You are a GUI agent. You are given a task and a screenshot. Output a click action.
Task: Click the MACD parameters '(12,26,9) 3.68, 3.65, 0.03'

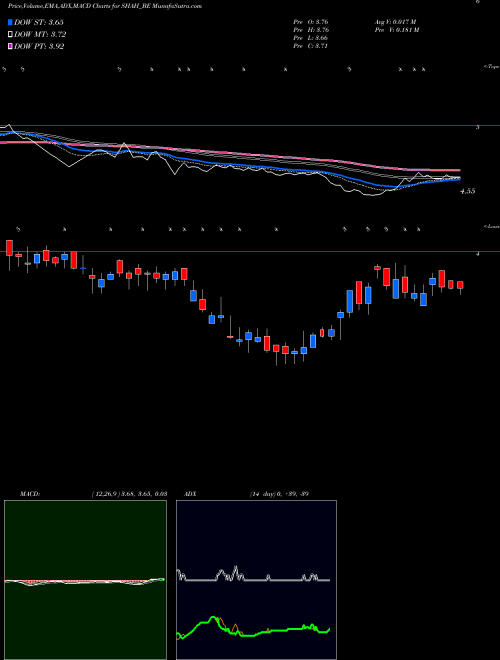129,494
